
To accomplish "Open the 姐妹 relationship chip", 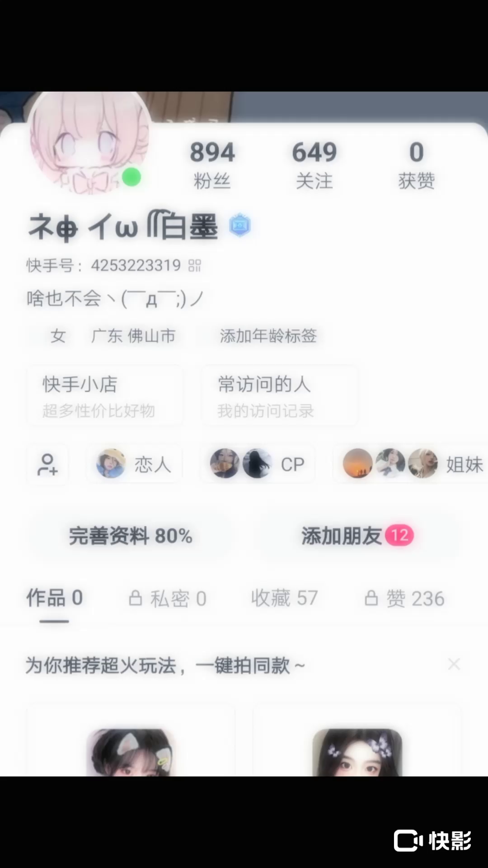I will (411, 464).
